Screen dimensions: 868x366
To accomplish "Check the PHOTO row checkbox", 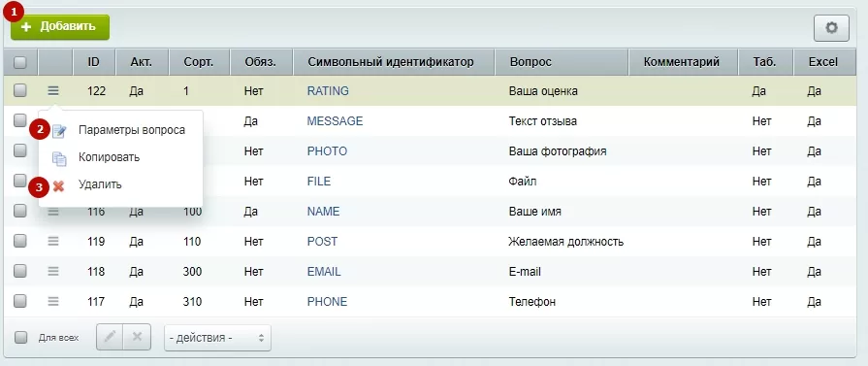I will click(20, 150).
